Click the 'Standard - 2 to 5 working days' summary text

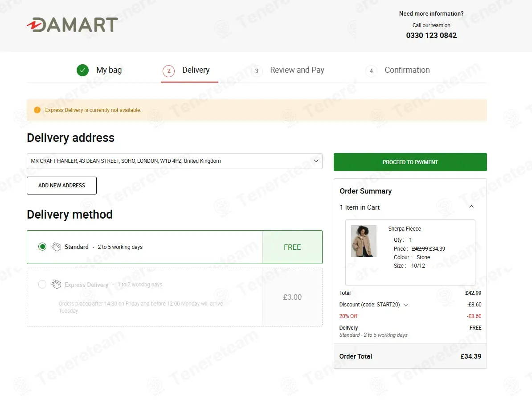373,335
